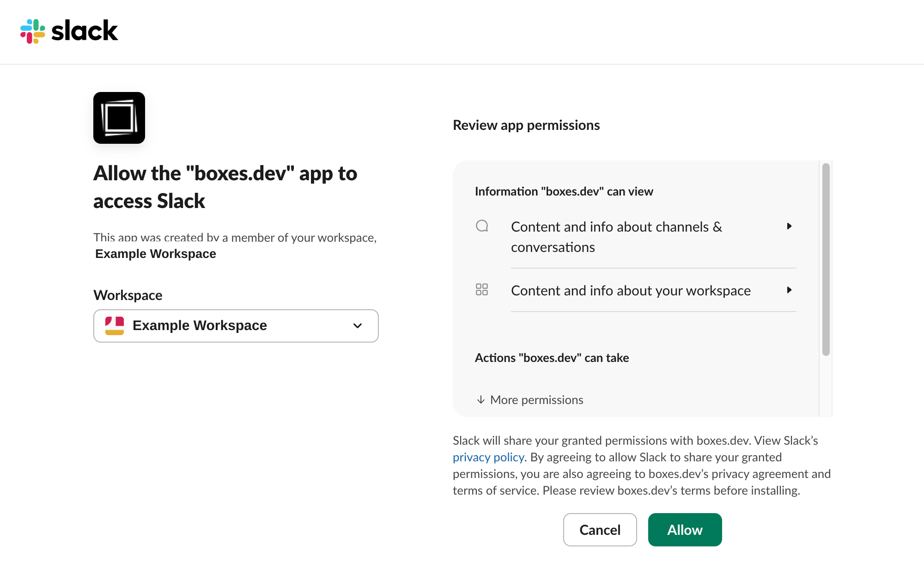Click the Example Workspace avatar icon
The width and height of the screenshot is (924, 588).
(115, 326)
